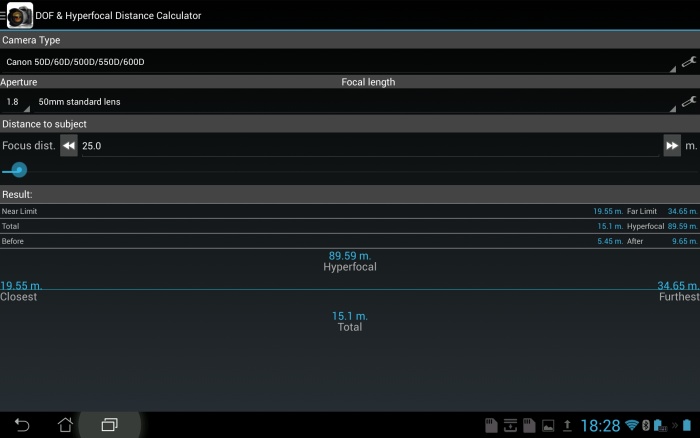700x438 pixels.
Task: Open the recent apps view
Action: coord(109,425)
